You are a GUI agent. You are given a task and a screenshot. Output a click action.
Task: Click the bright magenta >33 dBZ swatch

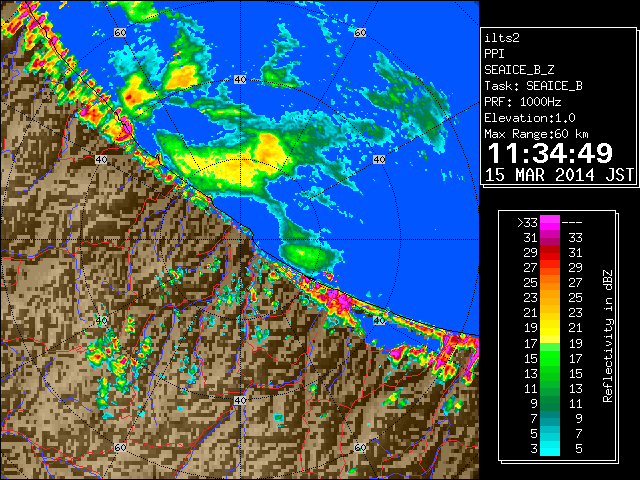click(x=550, y=223)
